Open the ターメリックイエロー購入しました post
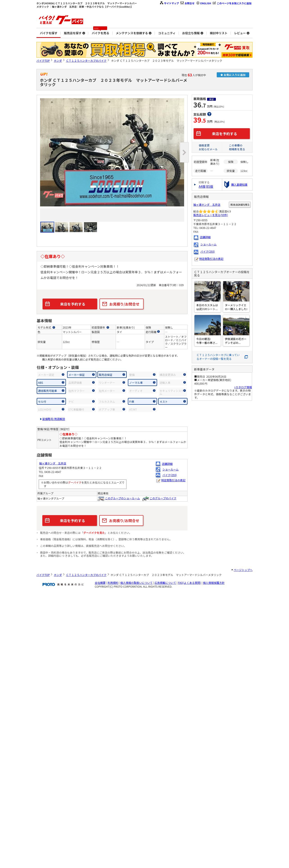Screen dimensions: 289x868 [x=236, y=297]
